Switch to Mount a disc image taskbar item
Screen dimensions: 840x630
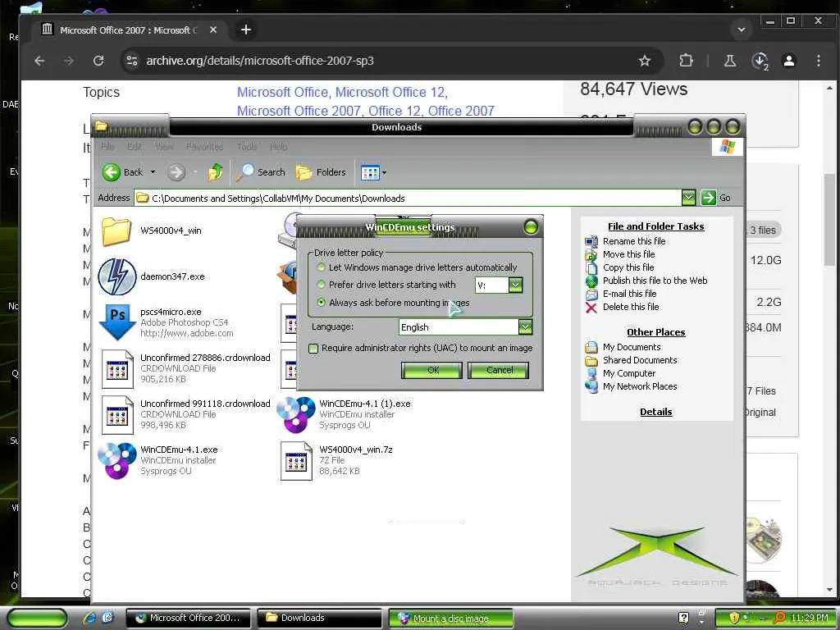(x=450, y=619)
